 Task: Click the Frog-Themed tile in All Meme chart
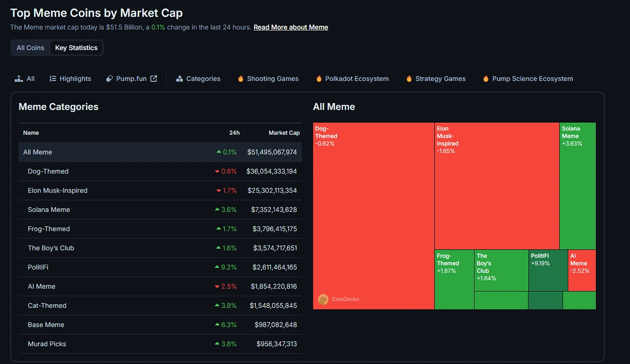453,275
